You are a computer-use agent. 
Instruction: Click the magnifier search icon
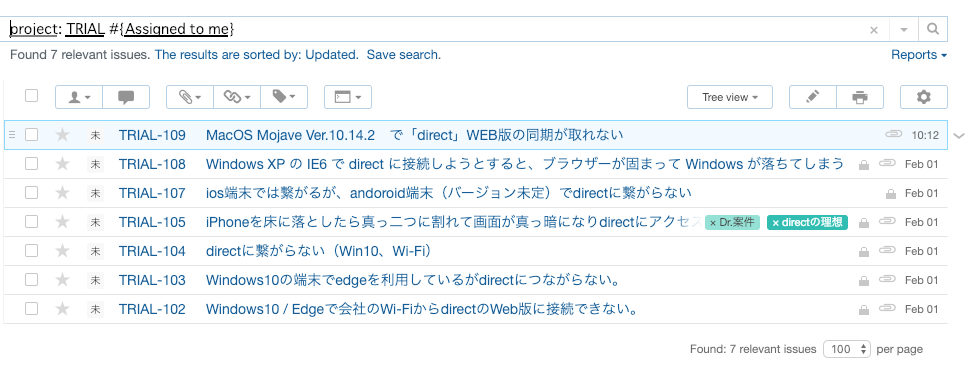pos(933,29)
